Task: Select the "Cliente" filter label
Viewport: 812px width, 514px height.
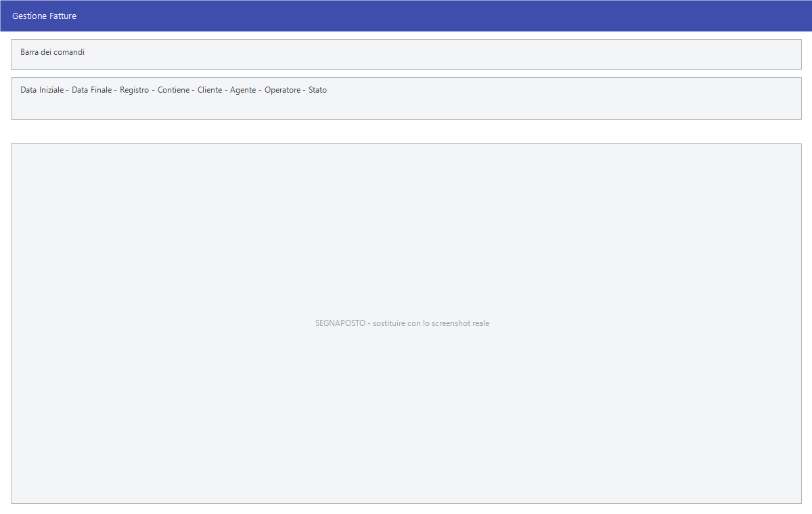Action: [x=210, y=90]
